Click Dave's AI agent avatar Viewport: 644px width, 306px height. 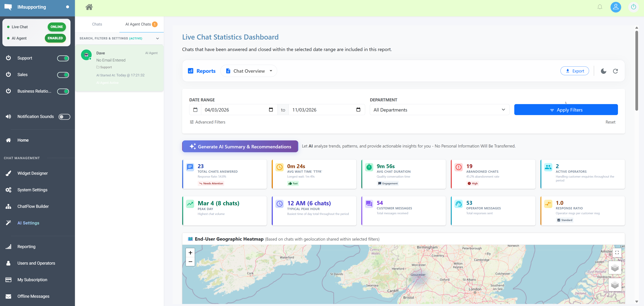[86, 55]
